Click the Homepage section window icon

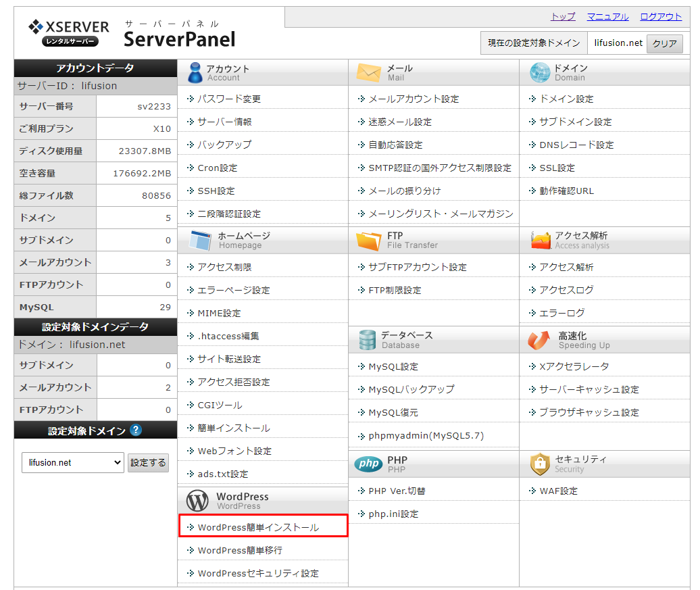click(200, 241)
